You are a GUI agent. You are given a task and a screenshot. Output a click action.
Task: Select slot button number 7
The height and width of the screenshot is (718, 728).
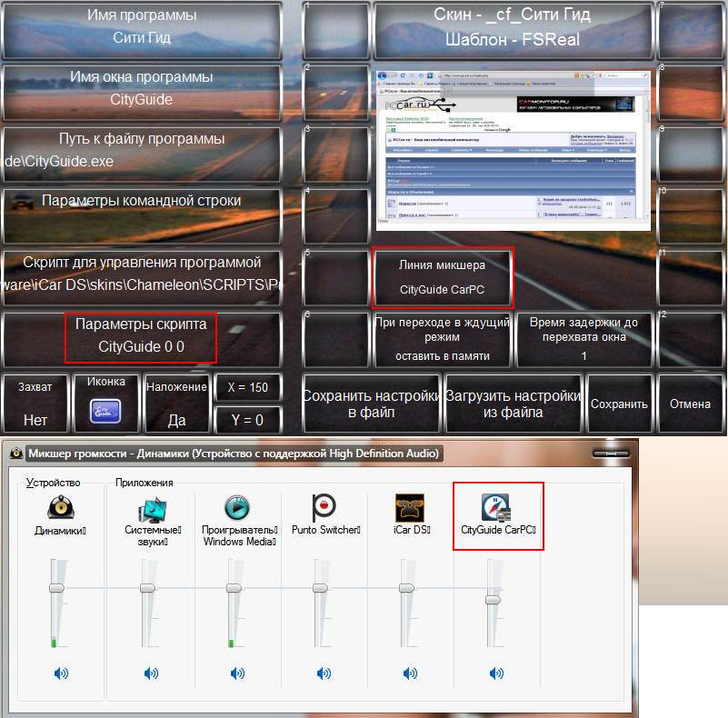click(690, 31)
